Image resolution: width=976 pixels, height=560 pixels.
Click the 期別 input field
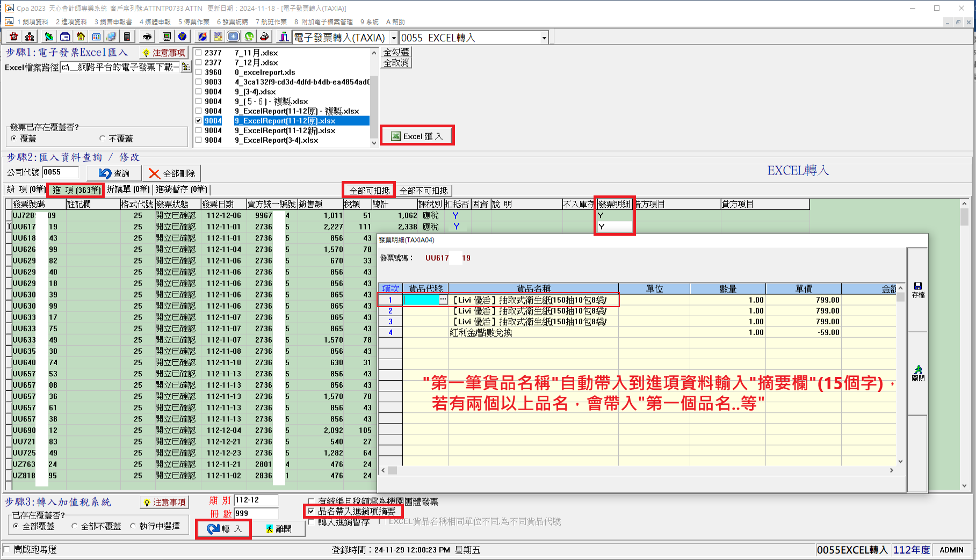256,500
